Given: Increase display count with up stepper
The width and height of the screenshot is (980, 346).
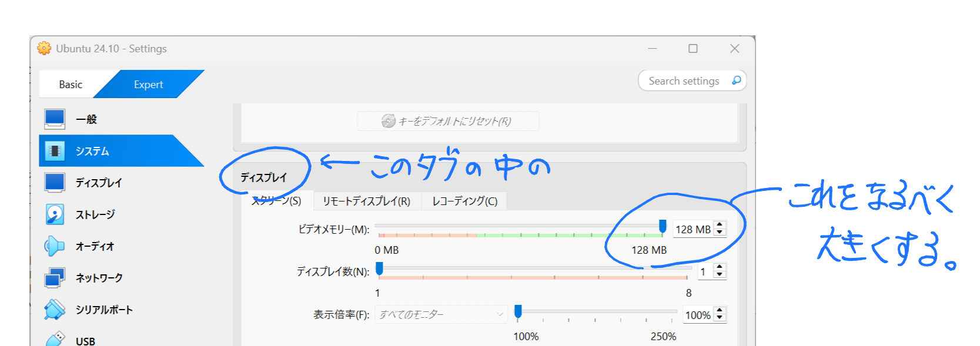Looking at the screenshot, I should click(x=720, y=267).
